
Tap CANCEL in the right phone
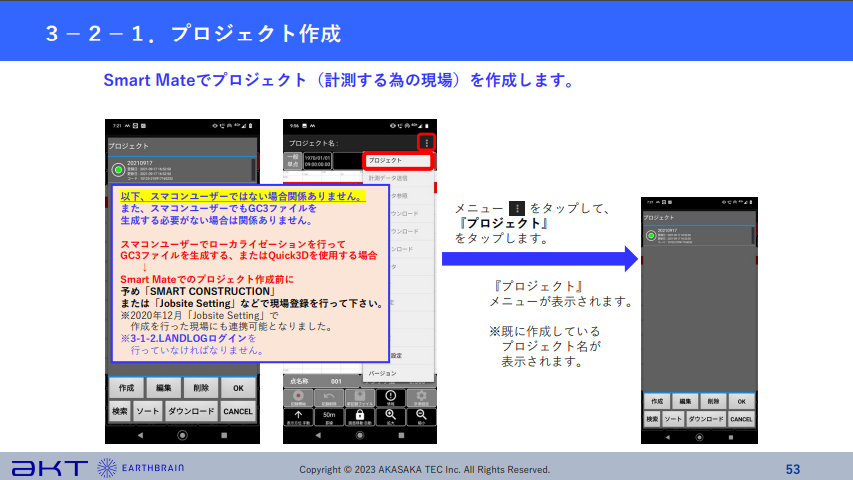point(741,419)
